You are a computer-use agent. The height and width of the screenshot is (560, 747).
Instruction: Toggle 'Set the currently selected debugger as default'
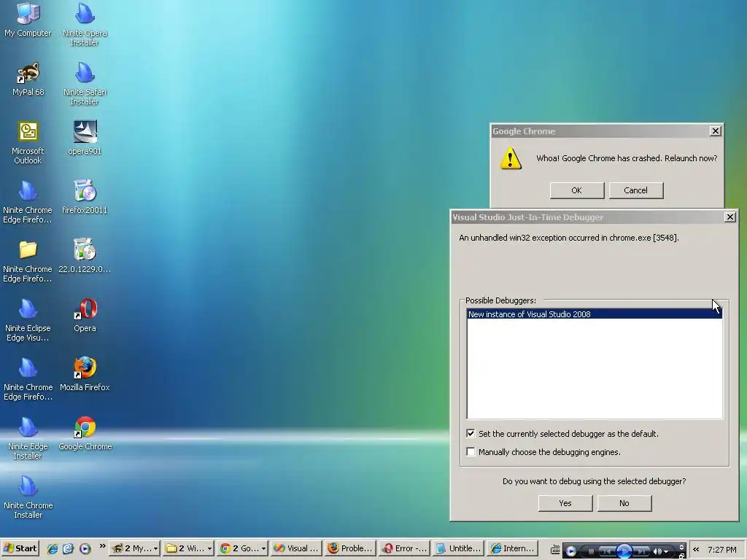(x=471, y=433)
